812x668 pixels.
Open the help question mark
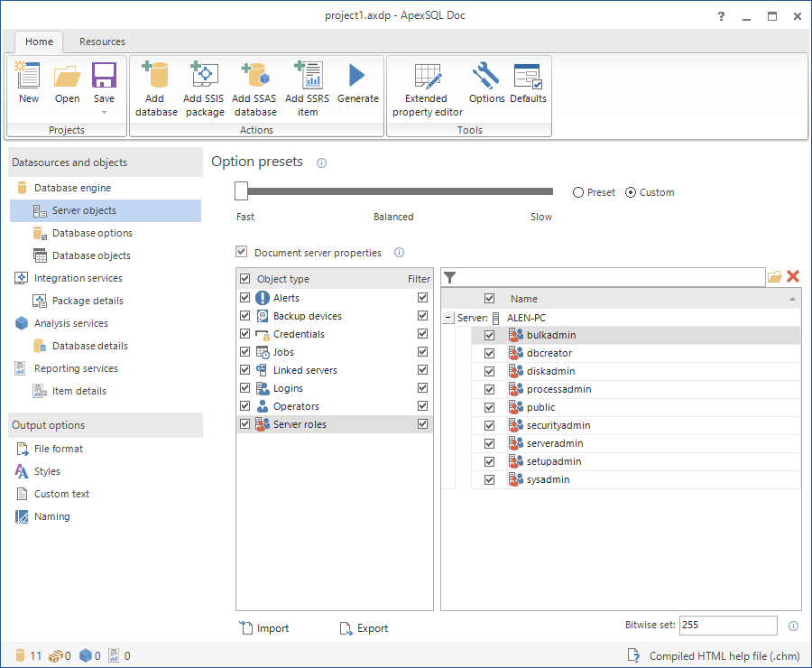tap(722, 16)
